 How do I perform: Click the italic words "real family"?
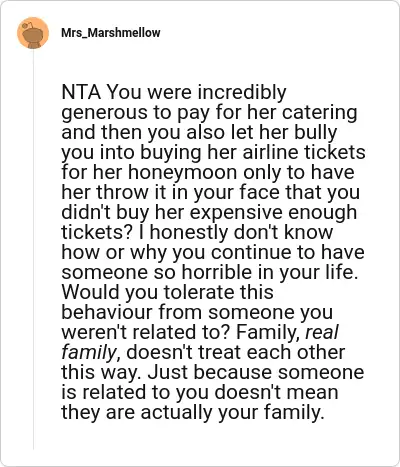tap(200, 342)
